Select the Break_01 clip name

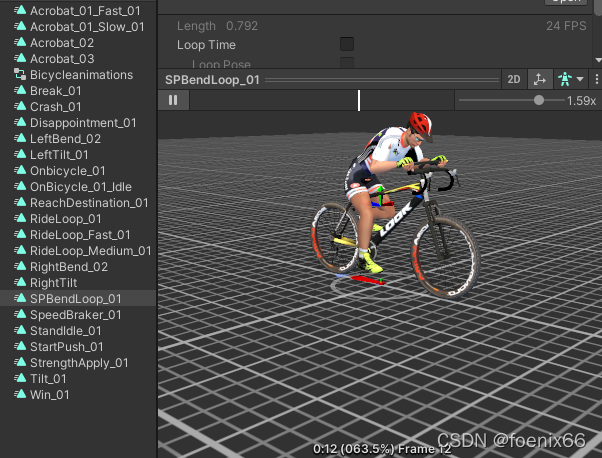pos(56,91)
